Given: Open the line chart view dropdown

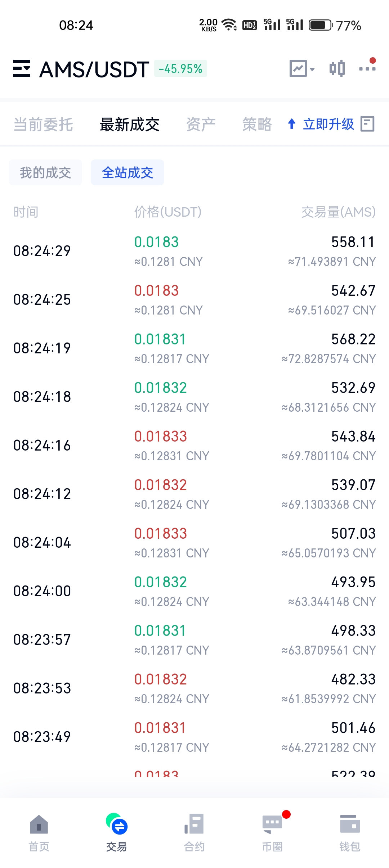Looking at the screenshot, I should pos(302,68).
